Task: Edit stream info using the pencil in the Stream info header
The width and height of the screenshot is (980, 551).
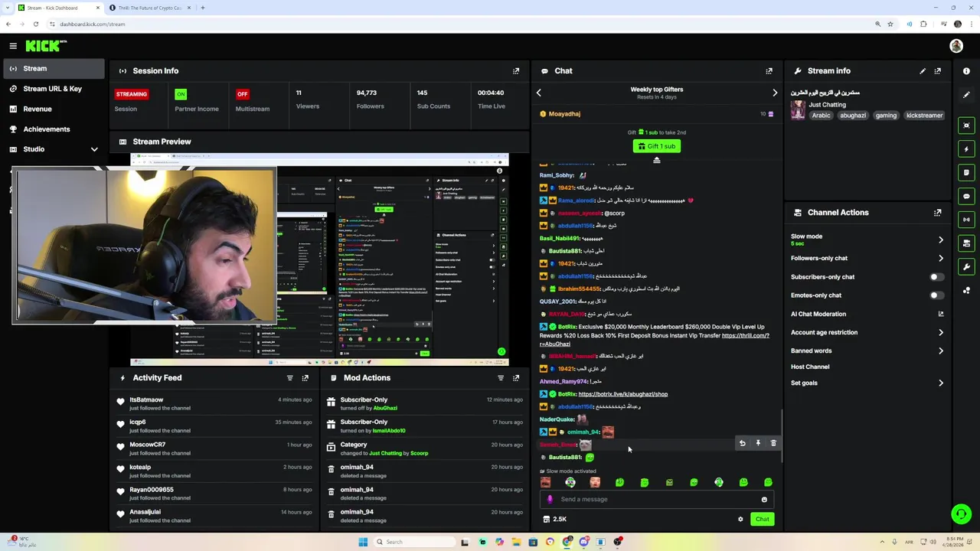Action: [923, 71]
